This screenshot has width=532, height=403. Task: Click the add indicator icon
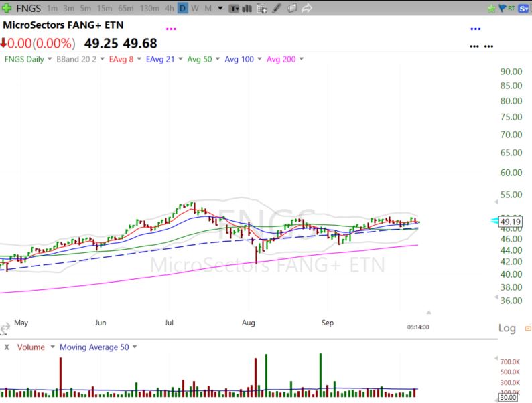(x=262, y=9)
